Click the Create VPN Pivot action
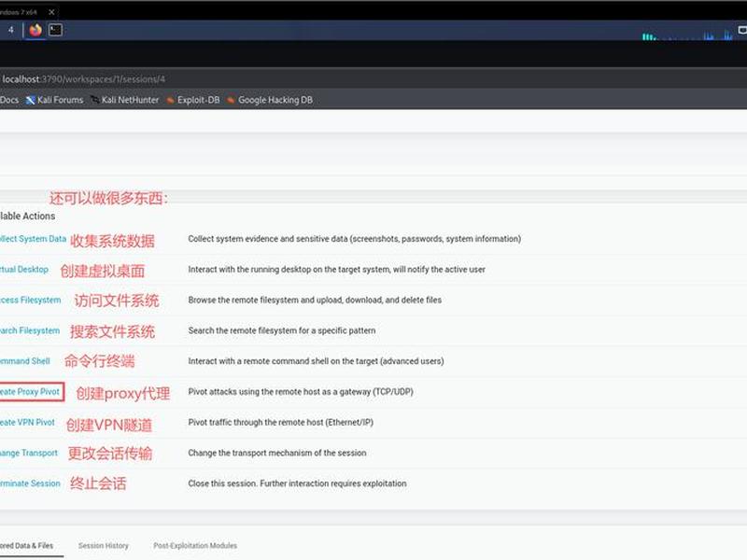Image resolution: width=747 pixels, height=560 pixels. pos(27,423)
